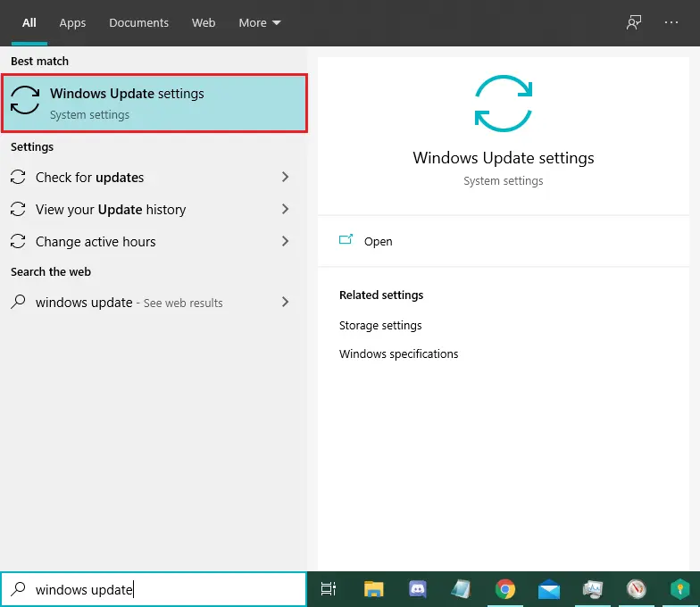
Task: Open the Mail app from the taskbar
Action: pos(548,589)
